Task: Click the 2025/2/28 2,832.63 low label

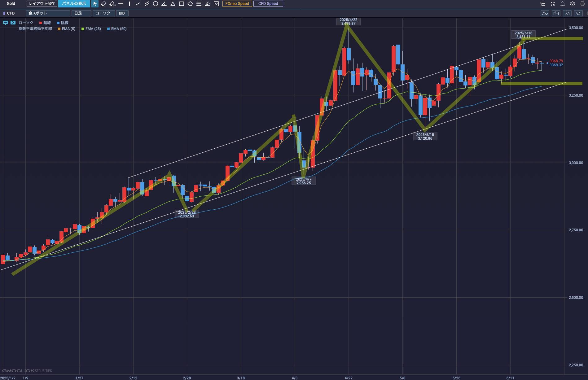Action: pyautogui.click(x=187, y=214)
